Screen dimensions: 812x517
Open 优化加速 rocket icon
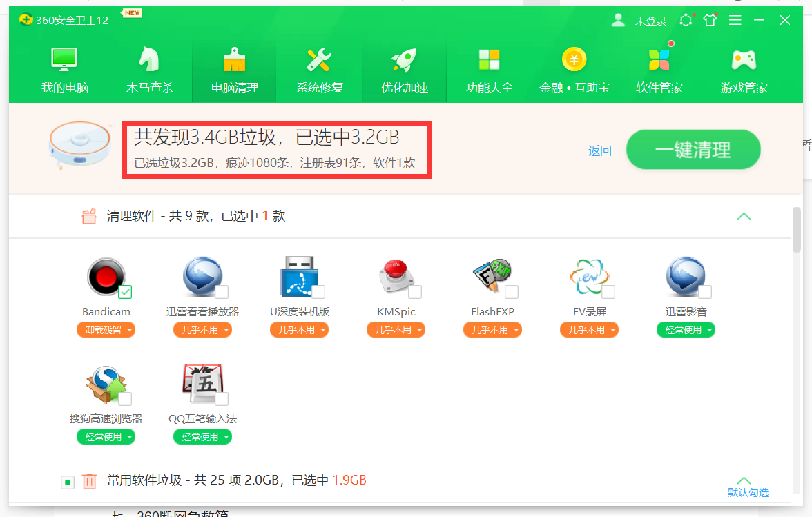click(404, 59)
